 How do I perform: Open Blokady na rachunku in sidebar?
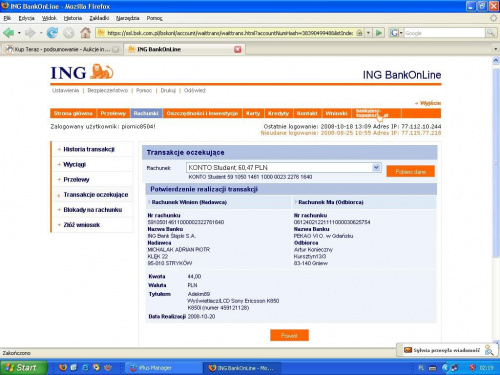[92, 210]
